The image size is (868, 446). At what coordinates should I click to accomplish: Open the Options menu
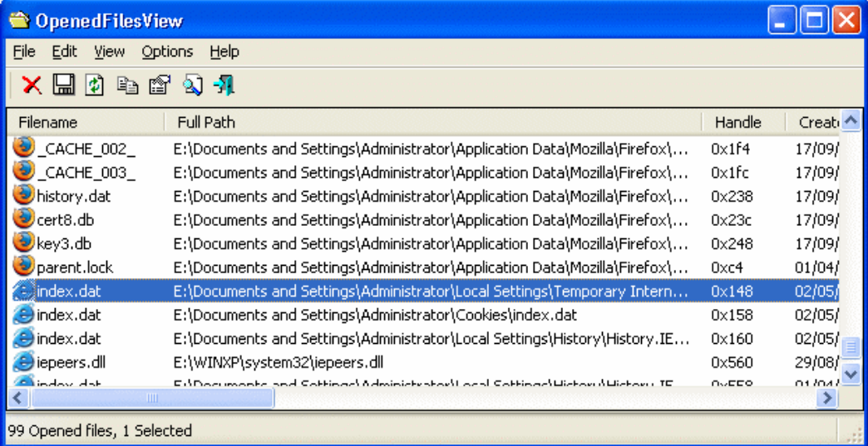point(167,51)
